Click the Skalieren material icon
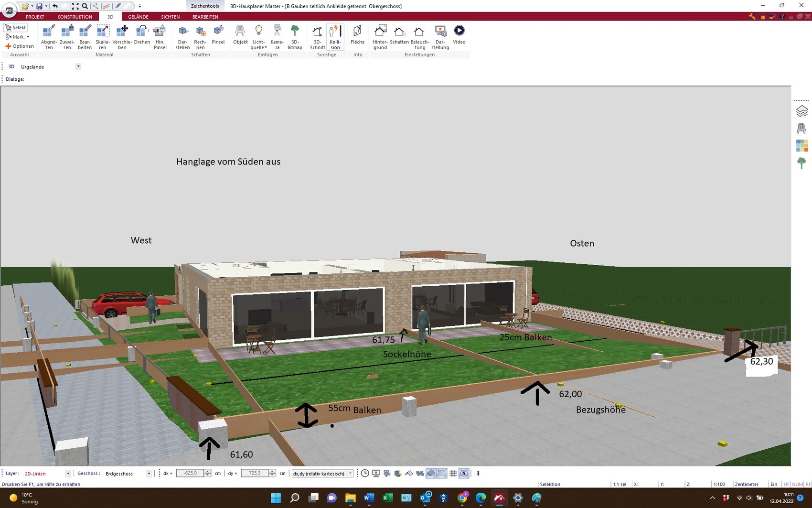This screenshot has width=812, height=508. (103, 37)
